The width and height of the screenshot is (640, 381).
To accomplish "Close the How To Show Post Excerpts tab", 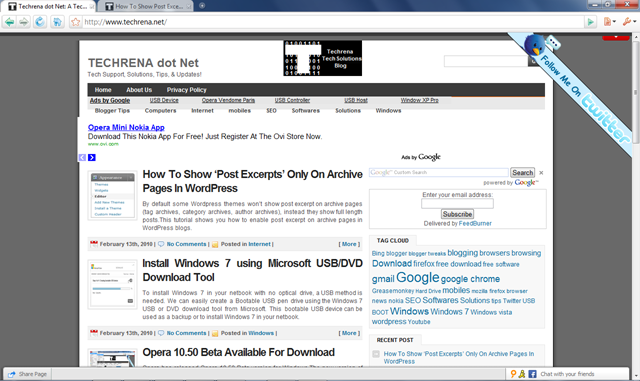I will point(189,7).
